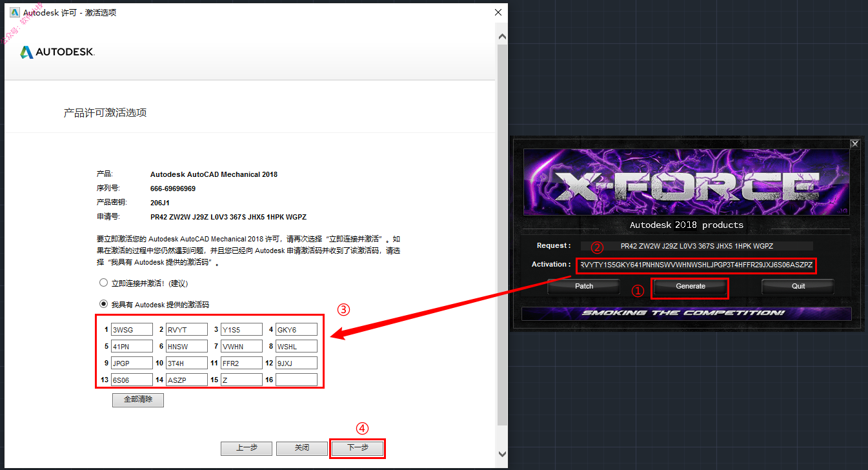Click the vertical scrollbar thumb in Autodesk window
The width and height of the screenshot is (868, 470).
coord(502,235)
